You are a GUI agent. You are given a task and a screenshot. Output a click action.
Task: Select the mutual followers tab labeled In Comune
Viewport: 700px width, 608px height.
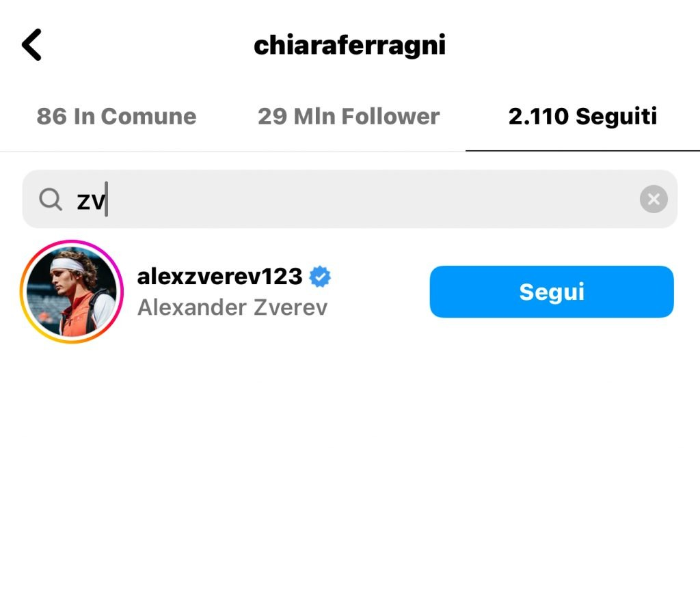point(116,116)
